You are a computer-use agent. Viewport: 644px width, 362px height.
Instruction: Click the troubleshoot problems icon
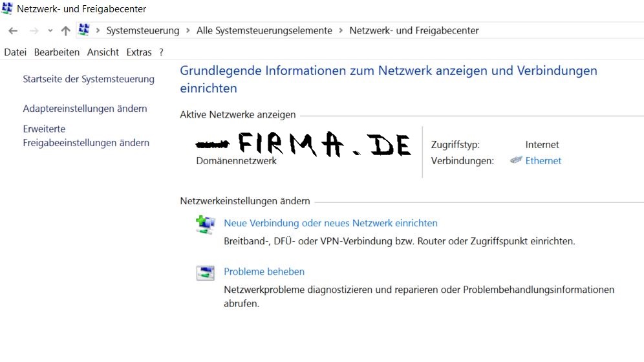tap(205, 273)
